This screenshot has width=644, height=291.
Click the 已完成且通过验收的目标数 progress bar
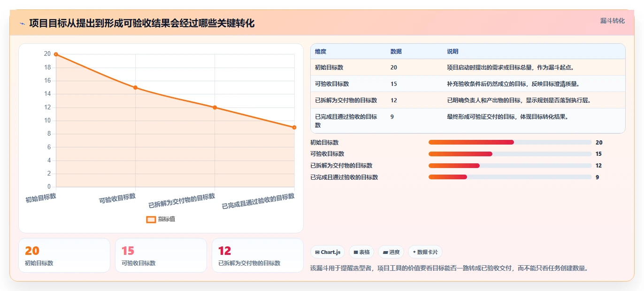[x=510, y=177]
